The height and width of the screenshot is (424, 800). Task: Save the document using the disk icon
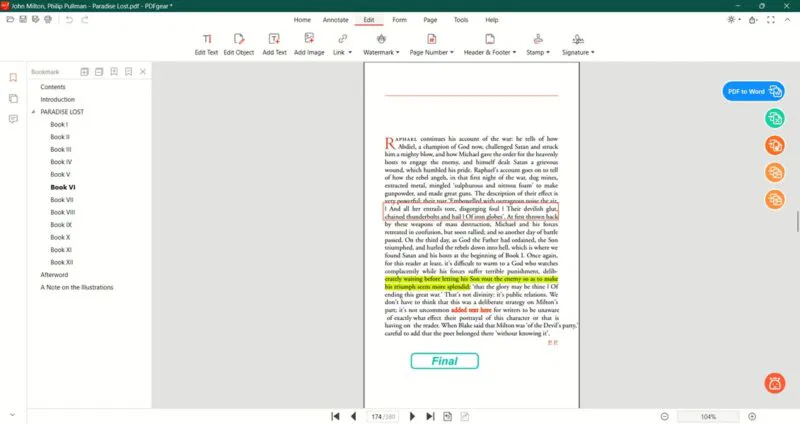[x=23, y=19]
